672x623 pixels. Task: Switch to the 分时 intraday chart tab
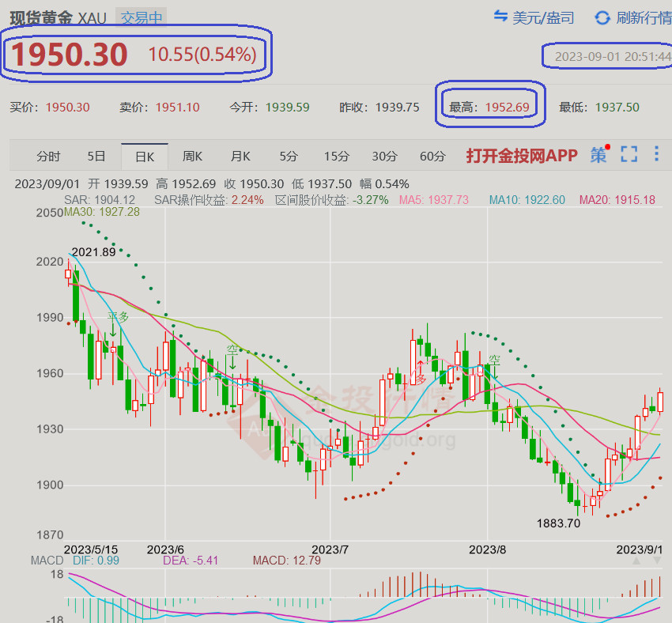pos(48,157)
